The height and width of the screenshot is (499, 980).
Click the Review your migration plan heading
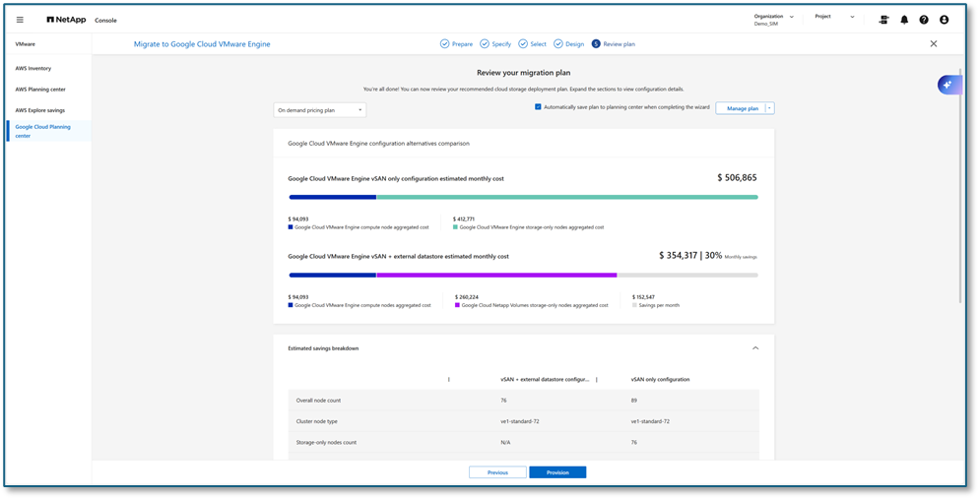(x=523, y=73)
